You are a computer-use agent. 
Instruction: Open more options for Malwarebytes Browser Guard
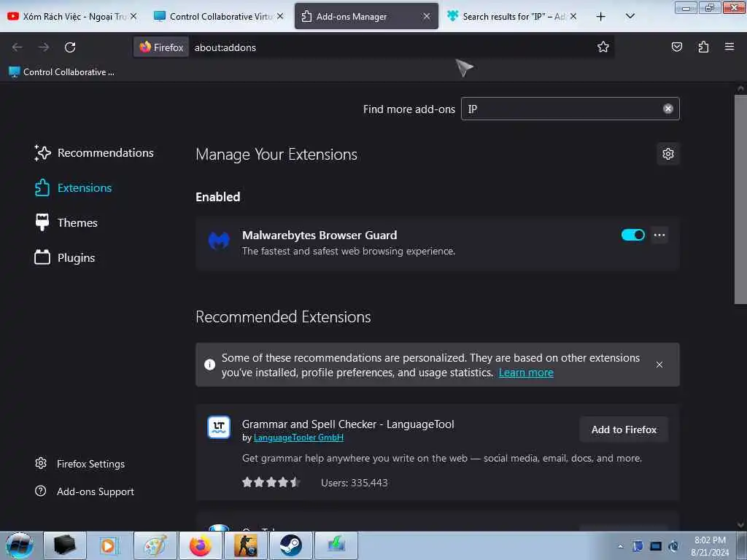(x=659, y=235)
